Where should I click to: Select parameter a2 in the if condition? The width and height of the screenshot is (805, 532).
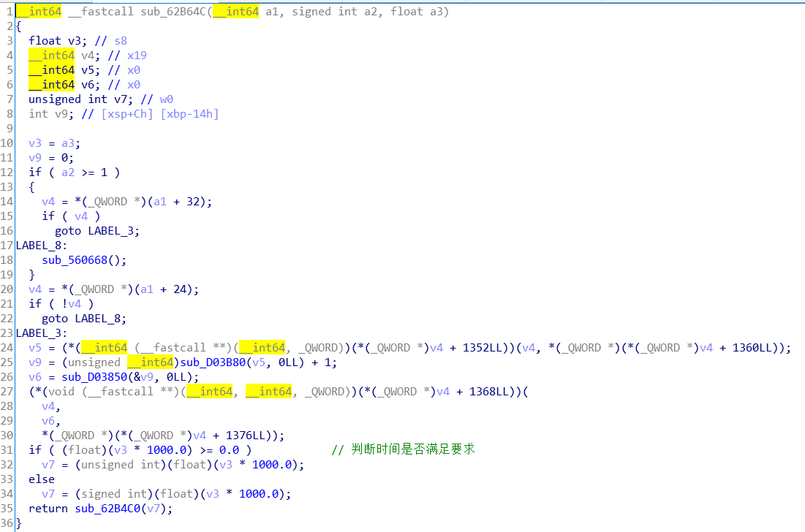pyautogui.click(x=68, y=172)
